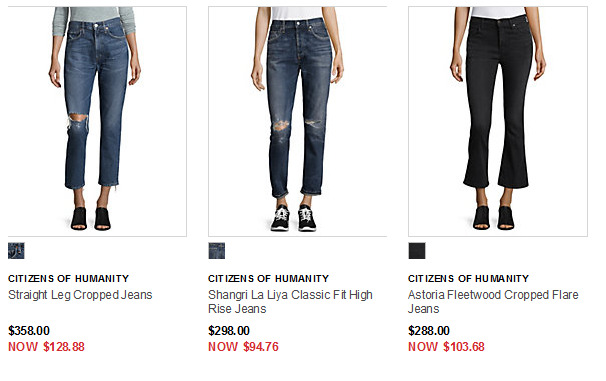Screen dimensions: 606x381
Task: Open the black Astoria Fleetwood flare jeans image
Action: 498,121
